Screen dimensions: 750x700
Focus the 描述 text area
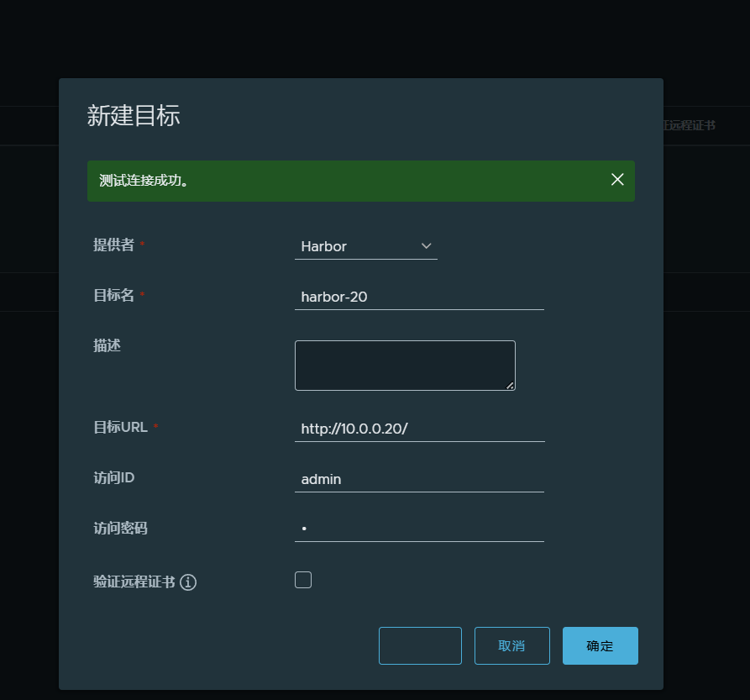coord(405,366)
